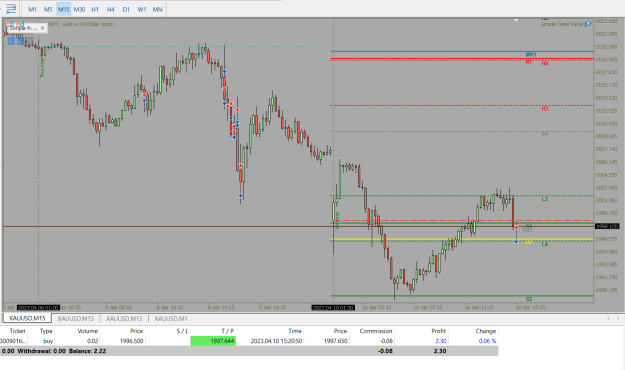The image size is (625, 370).
Task: Click the H3 level label
Action: [x=545, y=108]
